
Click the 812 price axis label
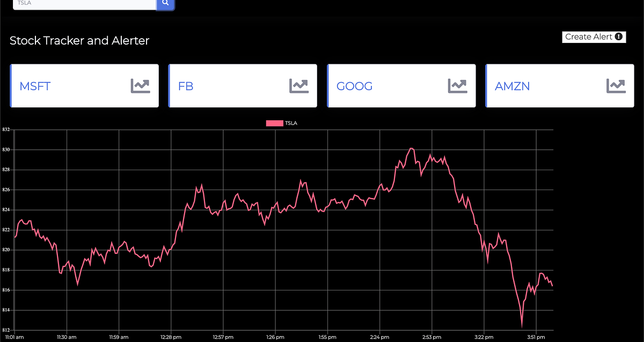tap(5, 330)
